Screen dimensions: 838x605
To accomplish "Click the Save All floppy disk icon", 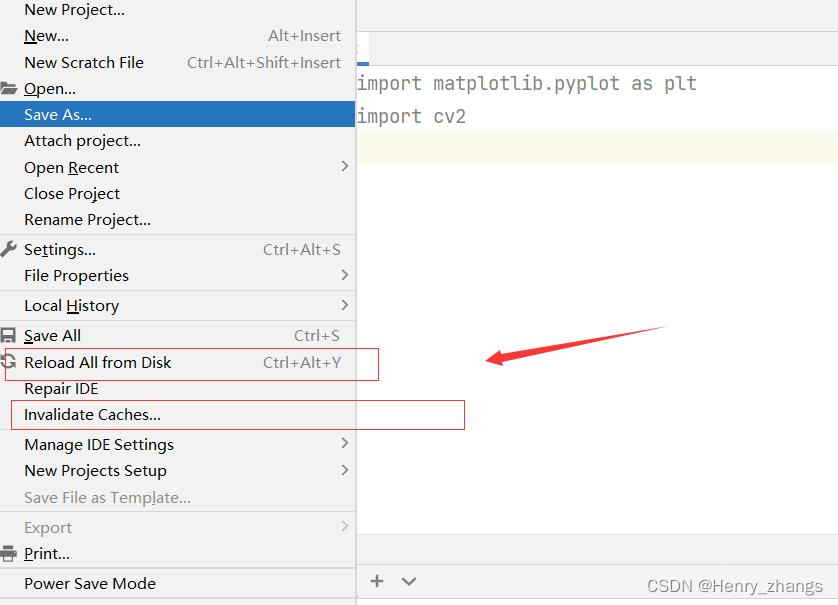I will pos(9,335).
